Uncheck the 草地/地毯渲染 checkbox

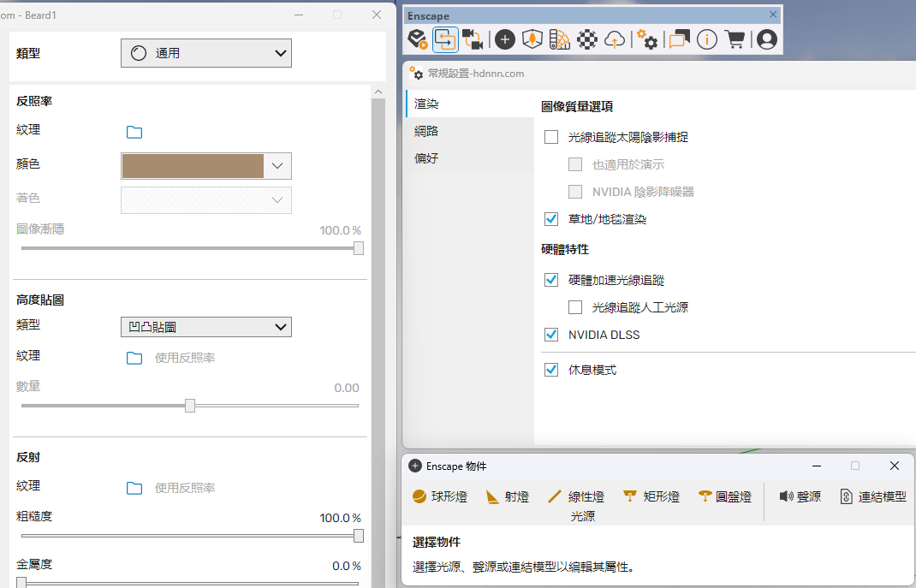tap(551, 219)
